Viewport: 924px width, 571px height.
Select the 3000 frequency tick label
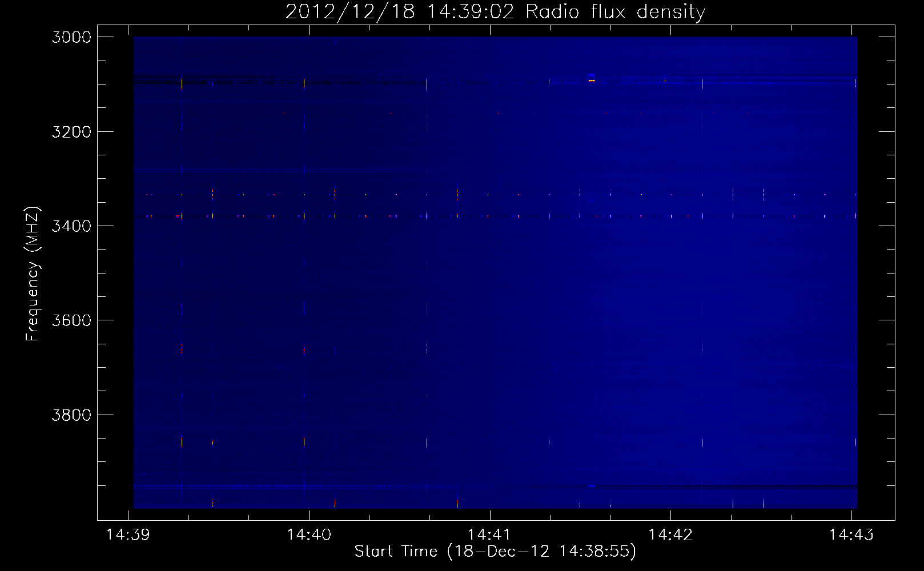[x=71, y=37]
